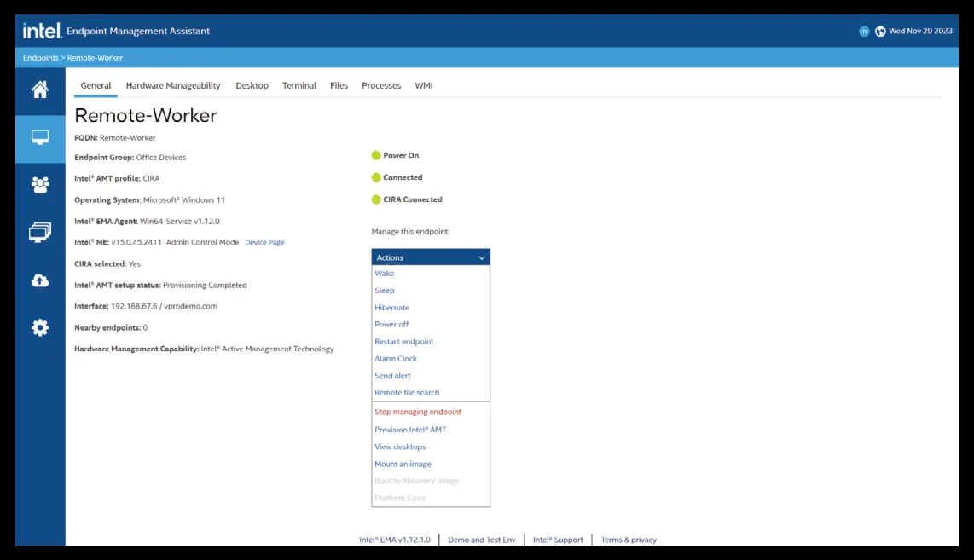Open the Device Page link
The height and width of the screenshot is (560, 974).
pyautogui.click(x=264, y=243)
